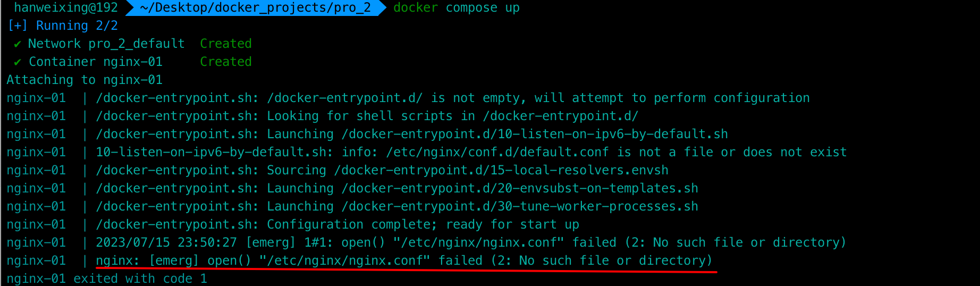Screen dimensions: 980x286
Task: Click the 15-local-resolvers.envsh path
Action: coord(501,170)
